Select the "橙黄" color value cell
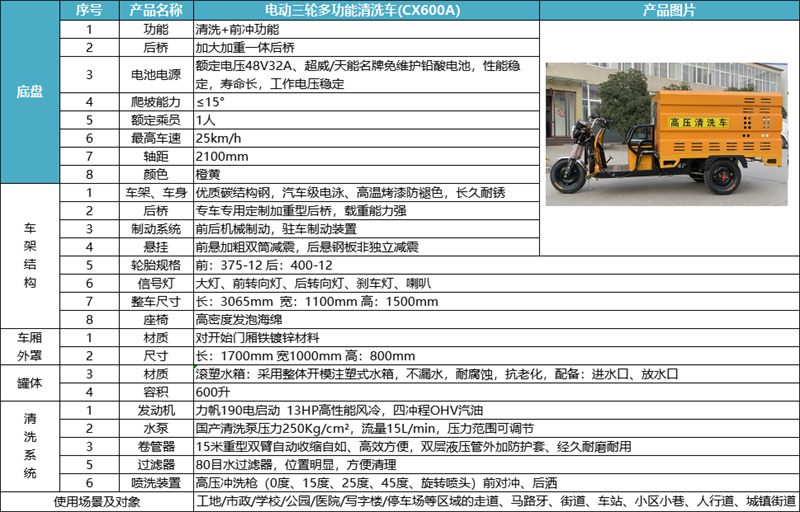 click(x=365, y=174)
